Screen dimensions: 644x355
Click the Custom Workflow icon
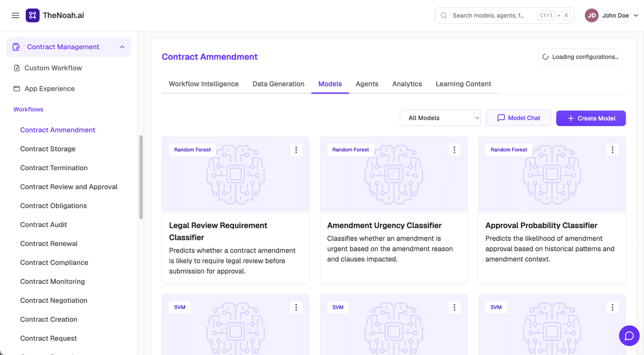16,68
